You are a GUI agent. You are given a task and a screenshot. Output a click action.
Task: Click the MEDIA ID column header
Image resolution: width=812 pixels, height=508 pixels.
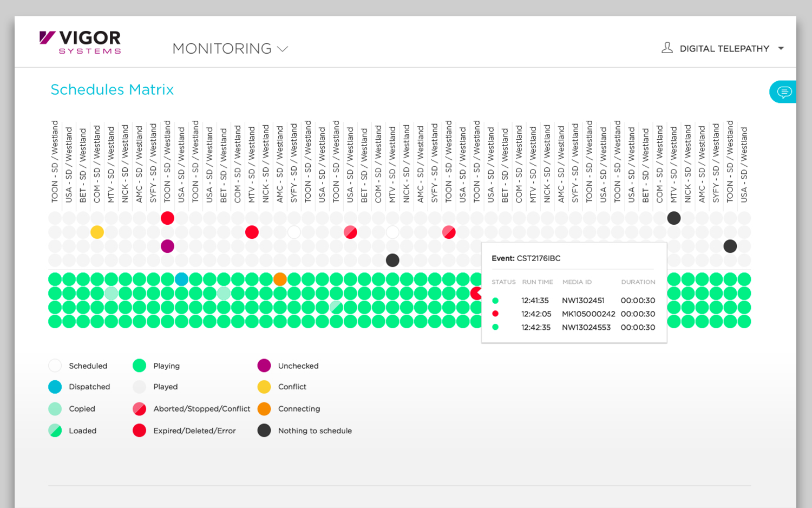(x=577, y=282)
